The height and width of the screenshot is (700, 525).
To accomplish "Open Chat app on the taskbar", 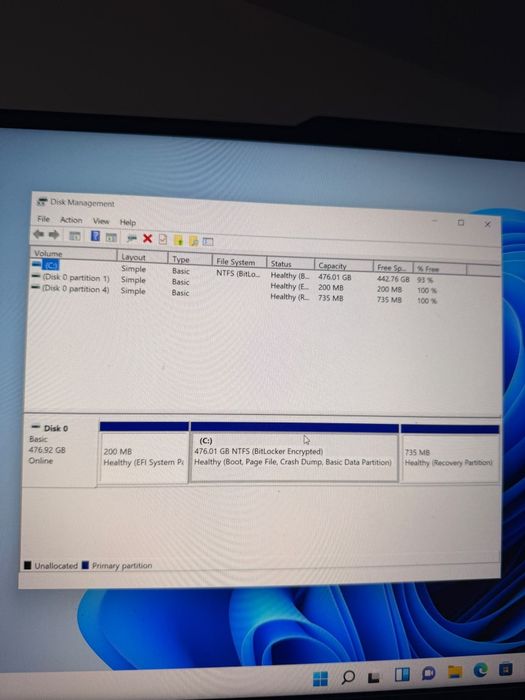I will tap(429, 673).
